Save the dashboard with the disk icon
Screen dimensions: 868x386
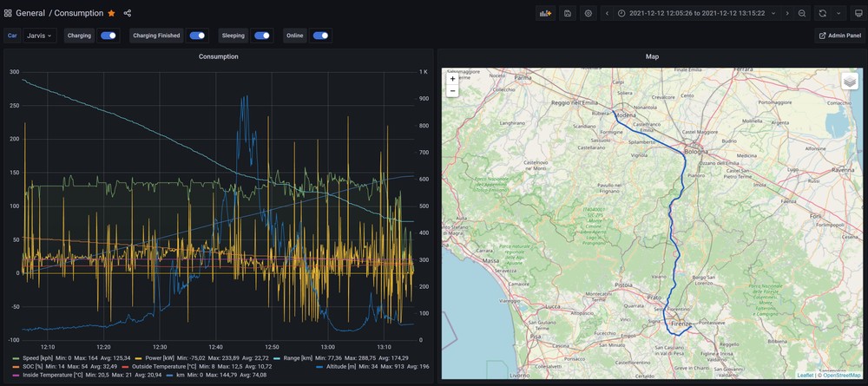tap(568, 13)
